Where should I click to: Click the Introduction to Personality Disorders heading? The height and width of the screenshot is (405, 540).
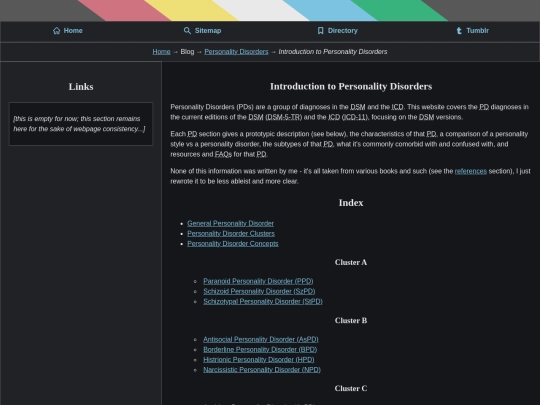click(351, 86)
